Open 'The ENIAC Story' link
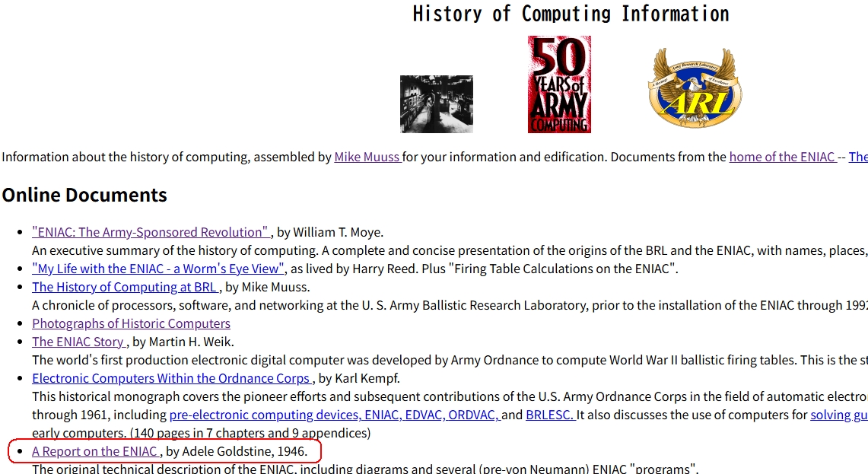The height and width of the screenshot is (474, 868). coord(78,342)
